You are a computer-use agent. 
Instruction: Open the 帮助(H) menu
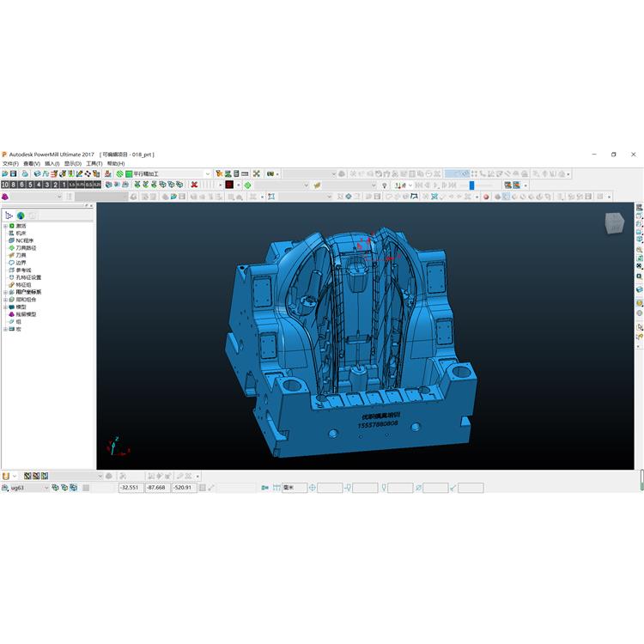click(x=116, y=163)
